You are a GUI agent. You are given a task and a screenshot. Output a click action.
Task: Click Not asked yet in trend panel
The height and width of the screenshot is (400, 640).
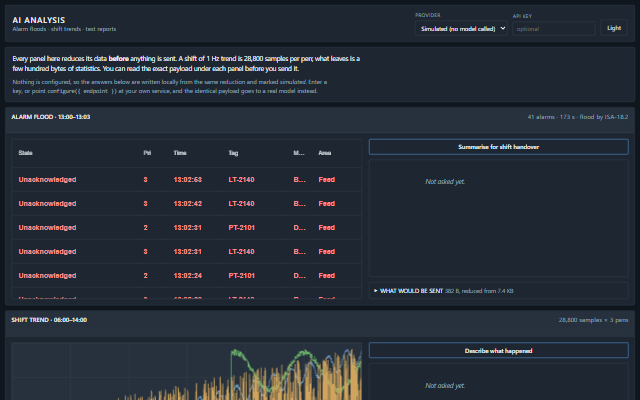[x=445, y=385]
